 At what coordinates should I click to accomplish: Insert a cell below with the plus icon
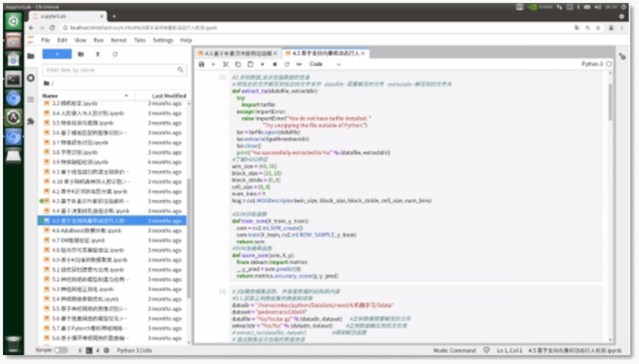213,64
